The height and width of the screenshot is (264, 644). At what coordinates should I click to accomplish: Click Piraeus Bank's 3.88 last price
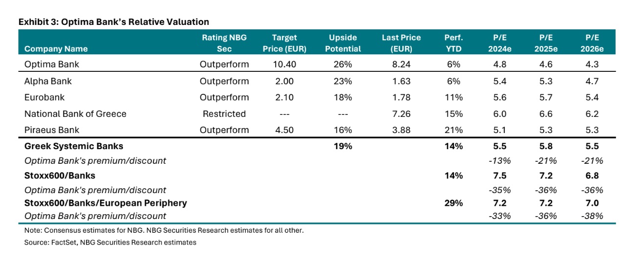401,130
